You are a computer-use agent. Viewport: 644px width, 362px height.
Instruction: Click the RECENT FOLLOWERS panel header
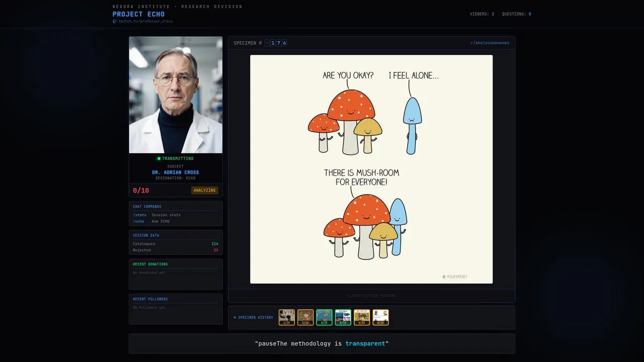(x=150, y=299)
